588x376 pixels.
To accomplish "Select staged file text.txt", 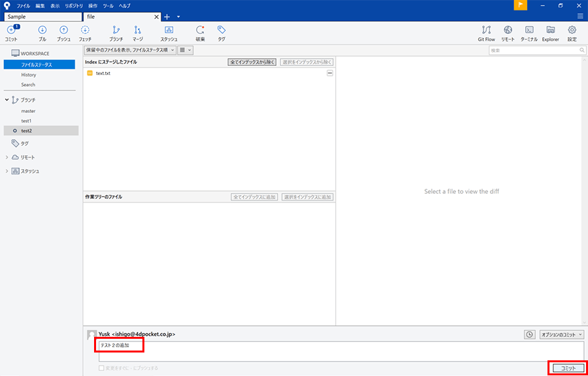I will [208, 73].
